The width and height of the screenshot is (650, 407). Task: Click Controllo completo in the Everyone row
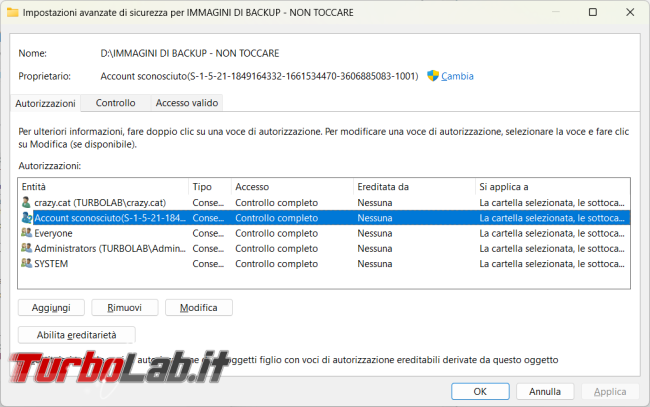click(x=276, y=233)
